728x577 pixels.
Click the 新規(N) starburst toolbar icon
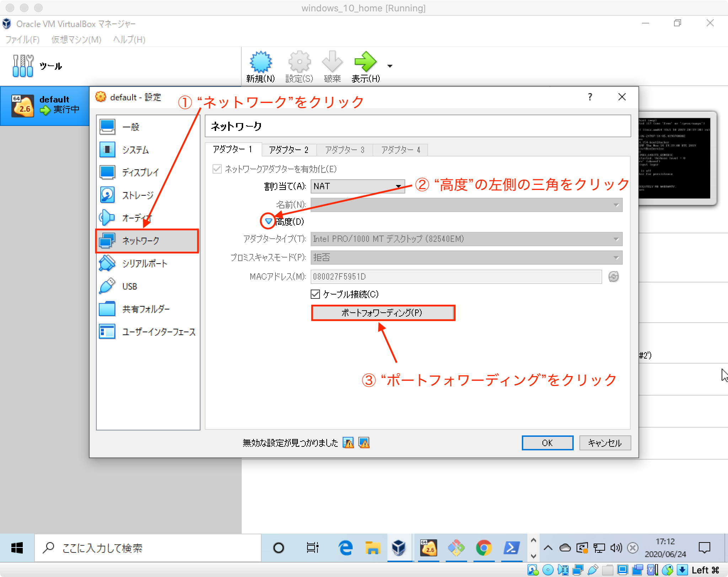(261, 63)
